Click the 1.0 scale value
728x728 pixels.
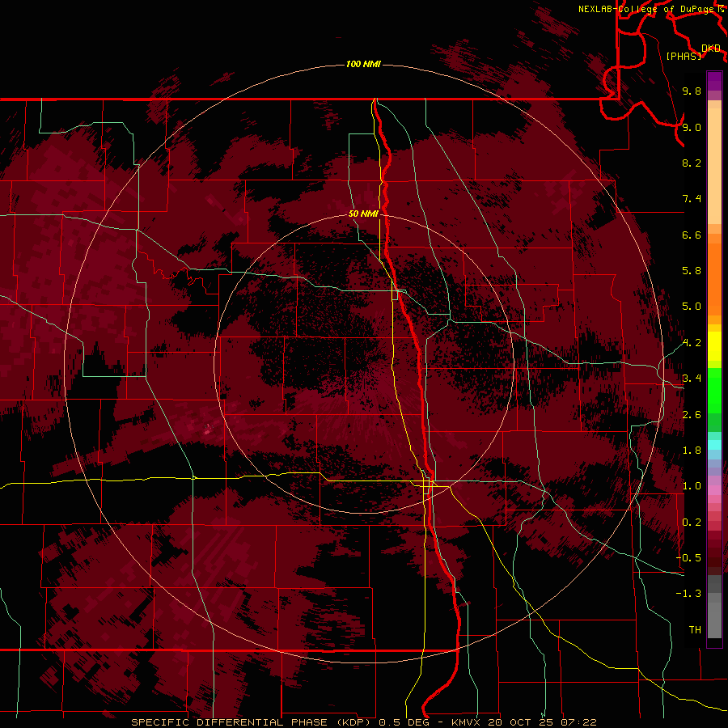pyautogui.click(x=692, y=486)
